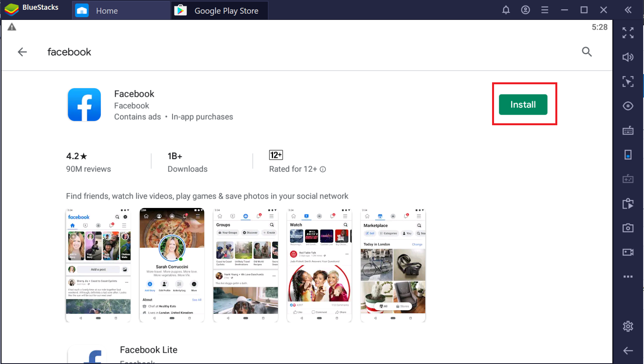The image size is (644, 364).
Task: Open the Watch screenshot thumbnail
Action: pos(319,265)
